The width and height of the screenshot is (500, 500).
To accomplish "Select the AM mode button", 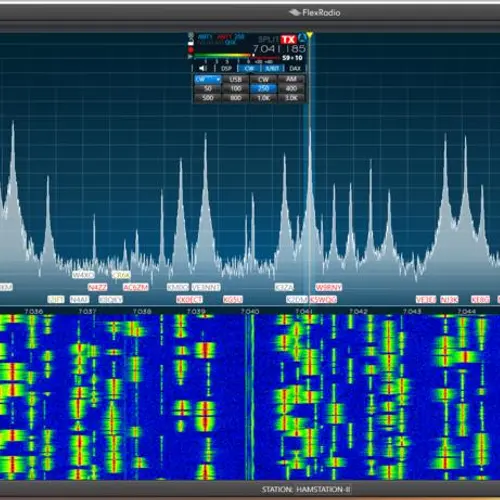I will pyautogui.click(x=291, y=79).
